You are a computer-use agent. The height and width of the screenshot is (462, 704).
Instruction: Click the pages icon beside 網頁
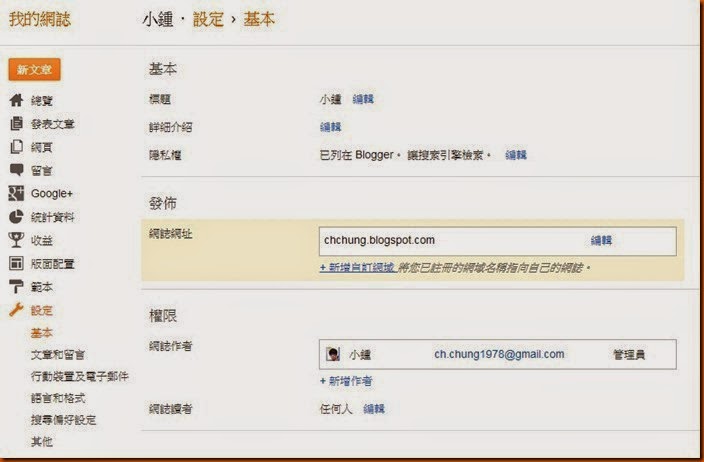coord(16,147)
